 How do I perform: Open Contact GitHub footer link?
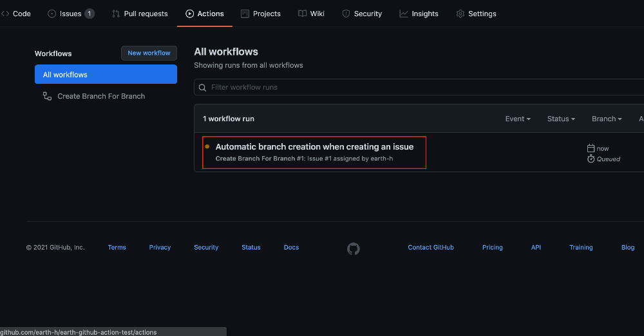click(x=431, y=247)
